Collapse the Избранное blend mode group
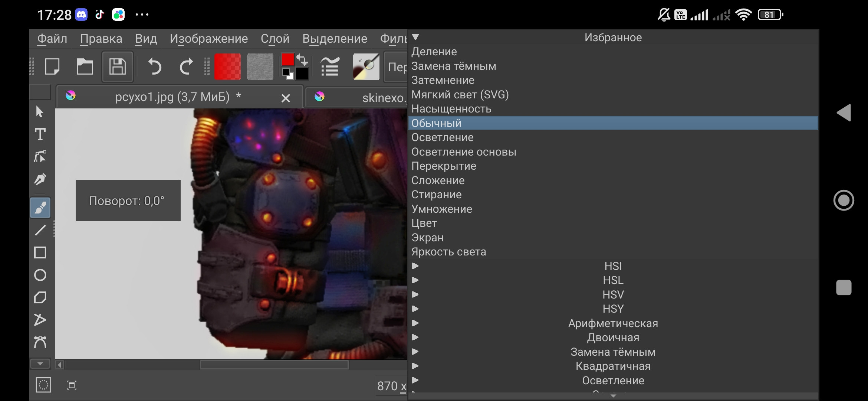This screenshot has height=401, width=868. click(x=415, y=37)
